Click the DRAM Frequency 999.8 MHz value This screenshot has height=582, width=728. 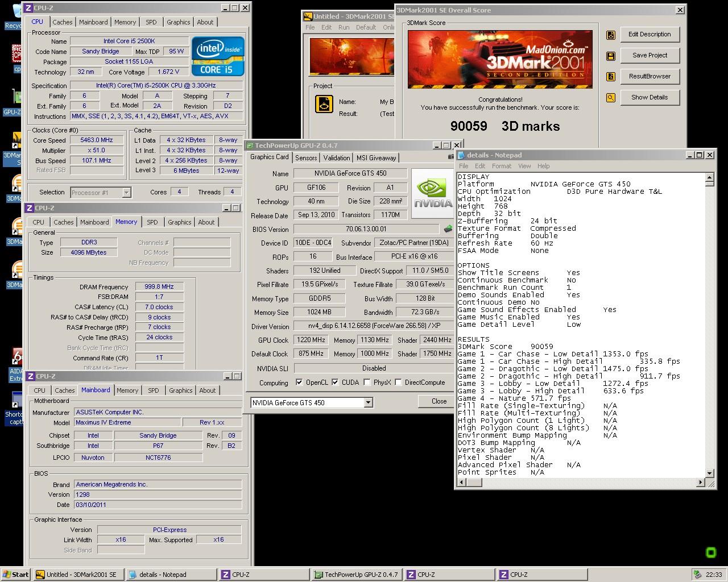click(x=159, y=287)
